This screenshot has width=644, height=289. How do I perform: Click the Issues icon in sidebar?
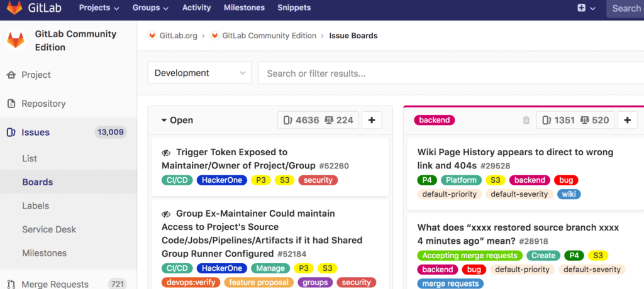[x=11, y=132]
